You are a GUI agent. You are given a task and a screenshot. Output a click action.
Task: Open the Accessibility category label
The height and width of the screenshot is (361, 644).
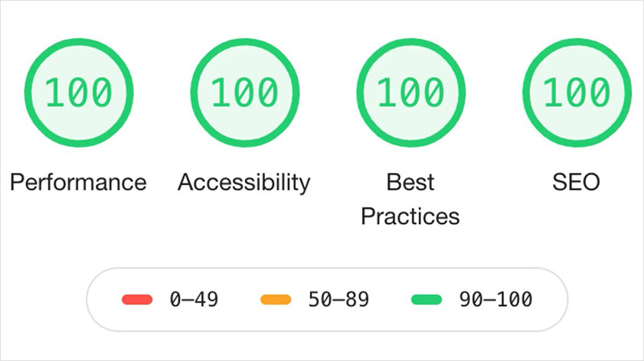click(244, 183)
